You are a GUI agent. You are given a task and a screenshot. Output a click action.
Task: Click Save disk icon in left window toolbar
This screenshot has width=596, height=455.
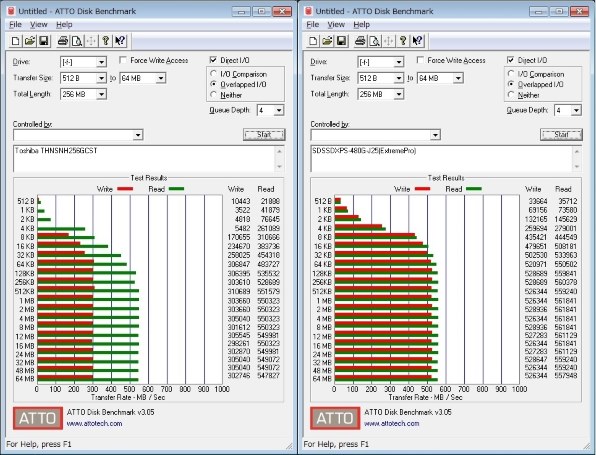click(x=44, y=41)
